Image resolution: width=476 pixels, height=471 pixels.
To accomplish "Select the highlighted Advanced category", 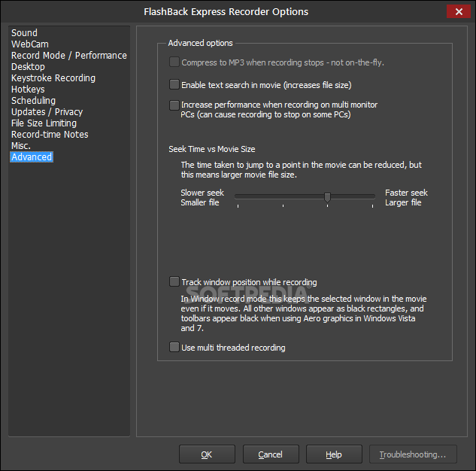I will click(x=32, y=157).
